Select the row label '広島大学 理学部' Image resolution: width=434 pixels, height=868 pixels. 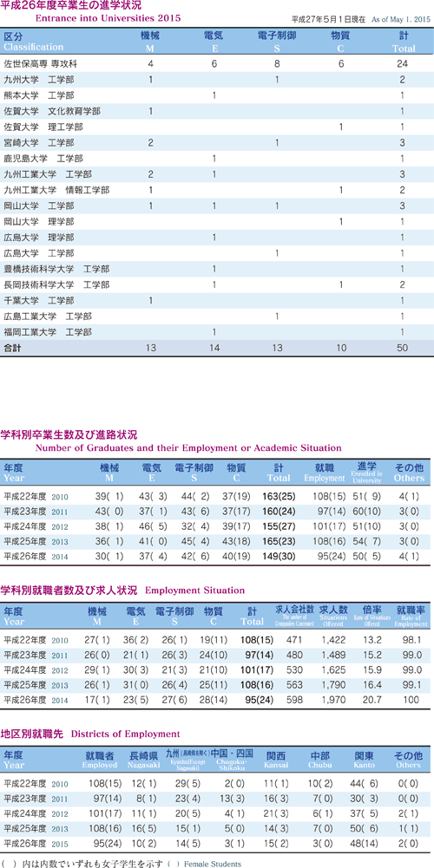tap(38, 238)
